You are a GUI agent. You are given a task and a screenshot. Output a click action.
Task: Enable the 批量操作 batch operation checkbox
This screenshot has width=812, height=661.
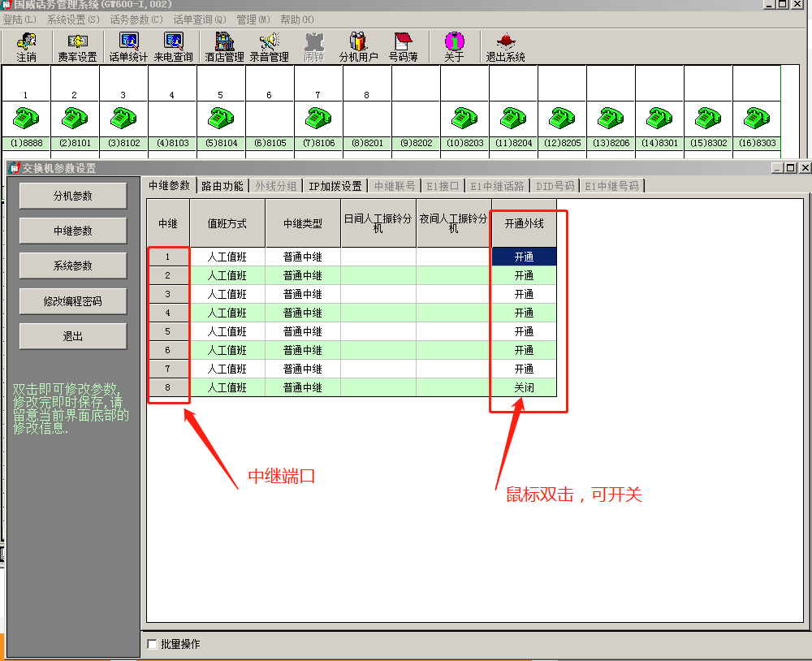pos(153,644)
